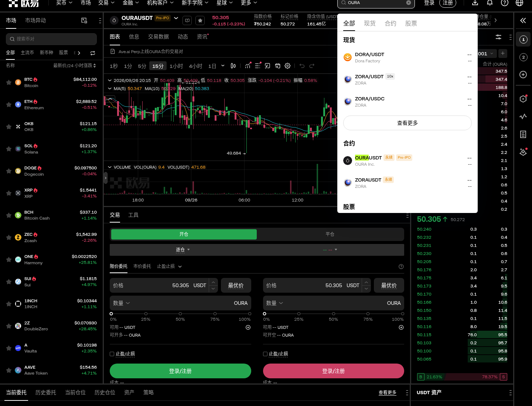Increase buy-side price with stepper up arrow
Image resolution: width=532 pixels, height=406 pixels.
click(213, 282)
